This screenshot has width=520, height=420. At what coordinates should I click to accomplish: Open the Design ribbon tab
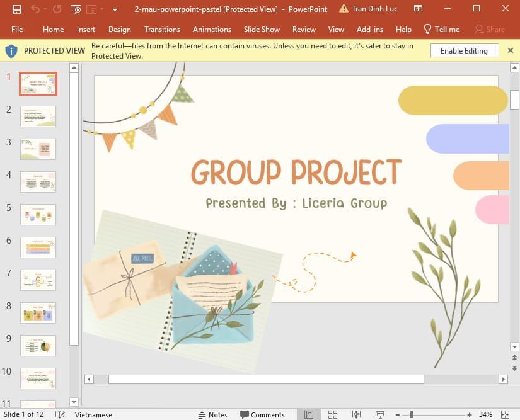coord(119,30)
